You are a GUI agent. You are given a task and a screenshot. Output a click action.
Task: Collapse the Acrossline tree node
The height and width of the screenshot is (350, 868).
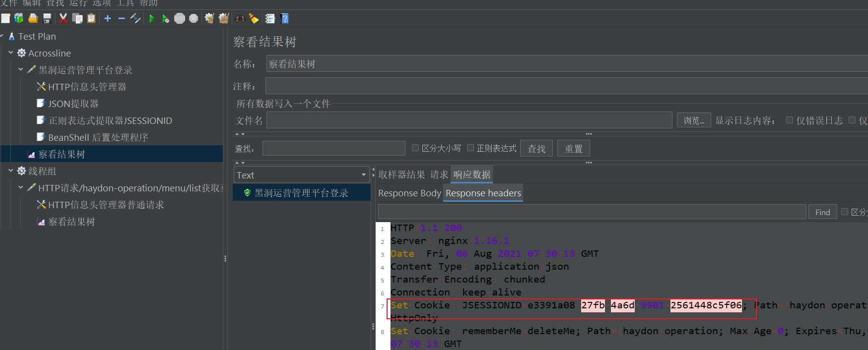[x=11, y=52]
